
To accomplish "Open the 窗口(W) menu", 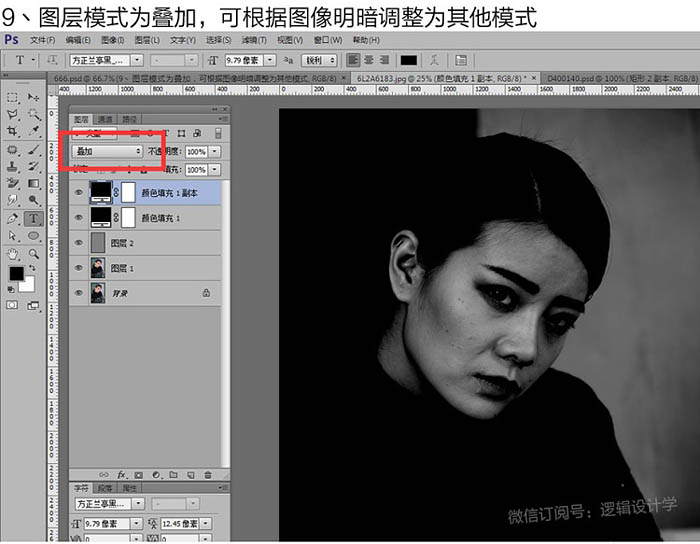I will (328, 40).
